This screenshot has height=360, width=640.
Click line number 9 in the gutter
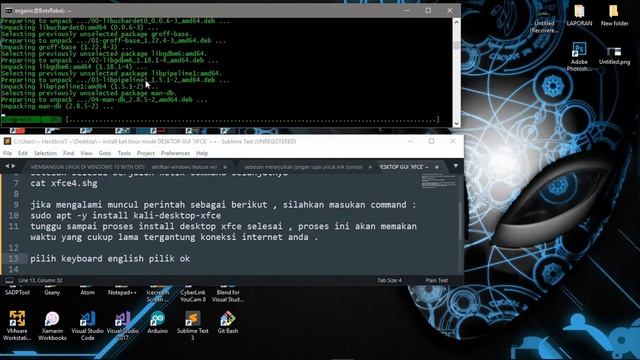[x=16, y=205]
